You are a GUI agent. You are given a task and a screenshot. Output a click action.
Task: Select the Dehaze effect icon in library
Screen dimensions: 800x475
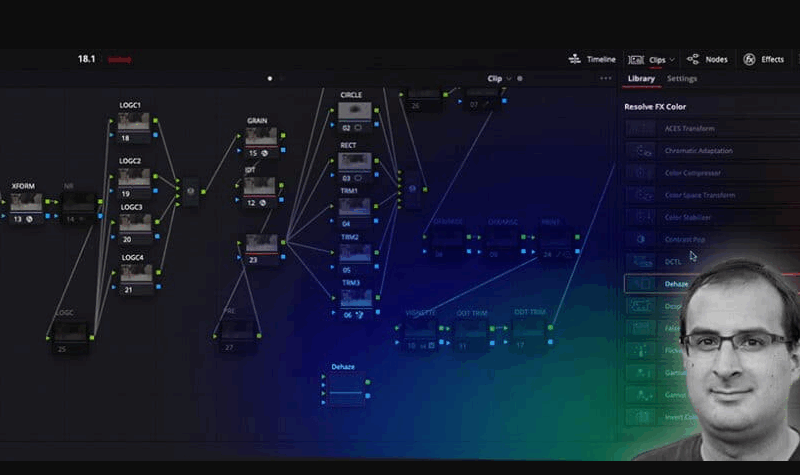pyautogui.click(x=640, y=284)
